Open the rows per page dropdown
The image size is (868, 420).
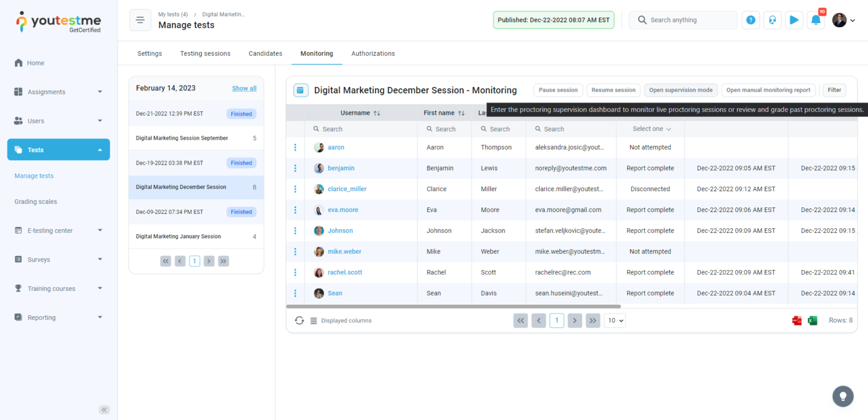[x=615, y=320]
